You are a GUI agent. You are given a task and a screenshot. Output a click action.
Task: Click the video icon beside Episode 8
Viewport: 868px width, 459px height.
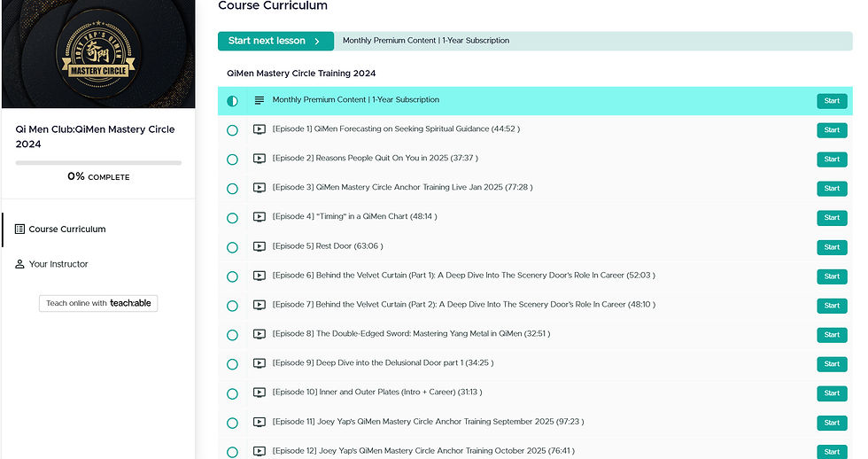[260, 334]
